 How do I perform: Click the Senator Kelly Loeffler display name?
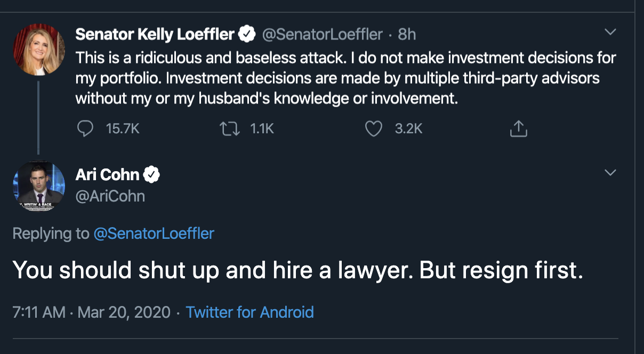click(155, 35)
